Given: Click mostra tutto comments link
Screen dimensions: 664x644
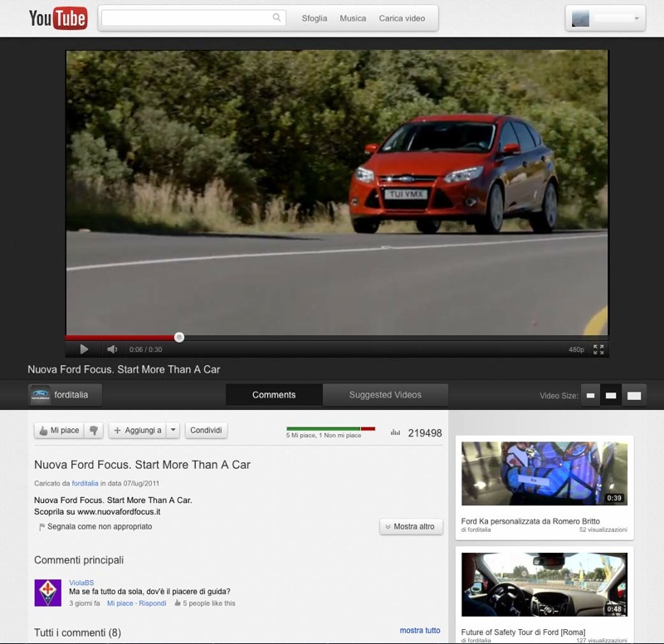Looking at the screenshot, I should (x=420, y=630).
